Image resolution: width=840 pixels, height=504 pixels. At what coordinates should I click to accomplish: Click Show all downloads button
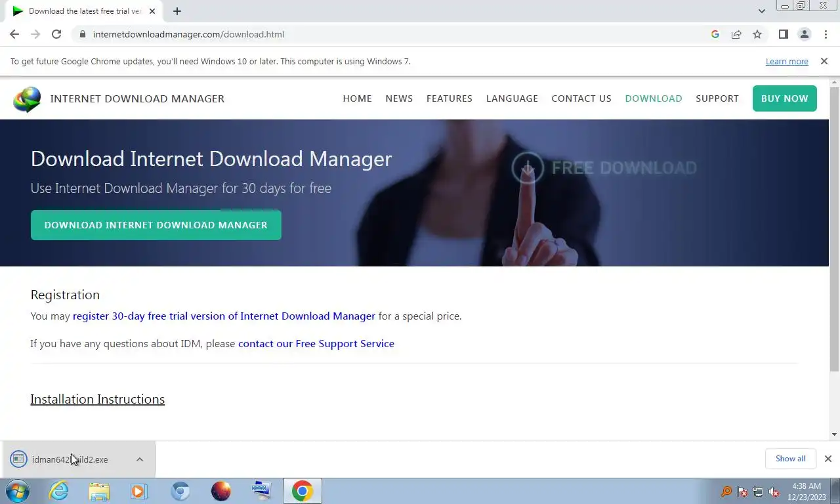790,459
